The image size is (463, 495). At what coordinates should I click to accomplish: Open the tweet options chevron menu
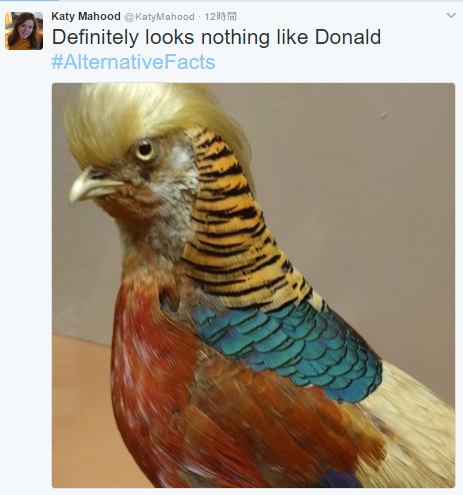coord(451,15)
